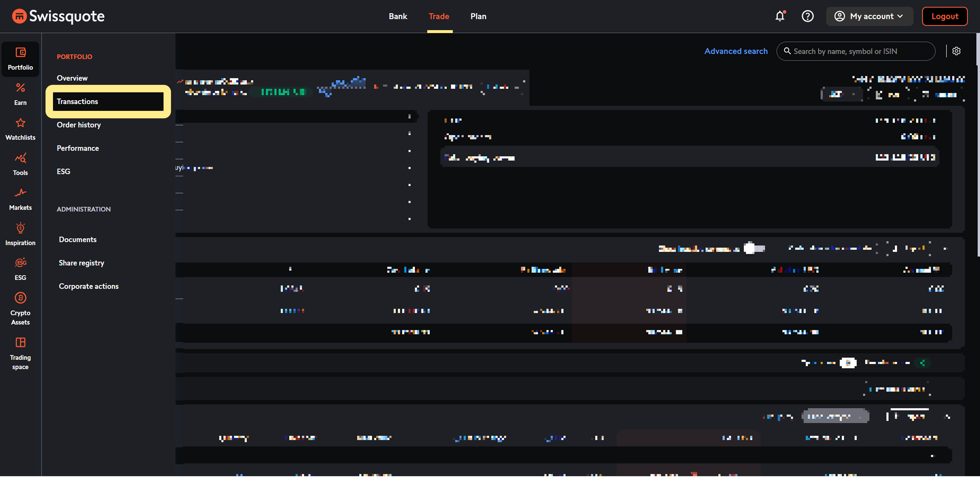980x477 pixels.
Task: Open the Advanced search link
Action: point(735,51)
